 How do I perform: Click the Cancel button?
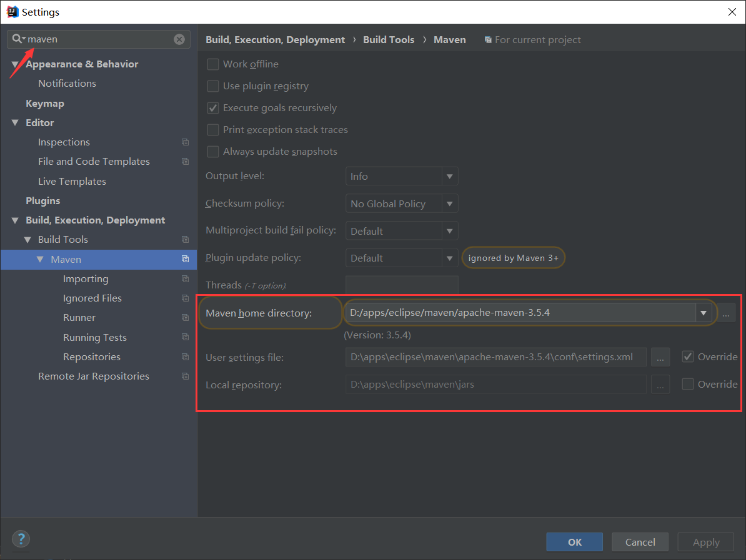tap(640, 542)
